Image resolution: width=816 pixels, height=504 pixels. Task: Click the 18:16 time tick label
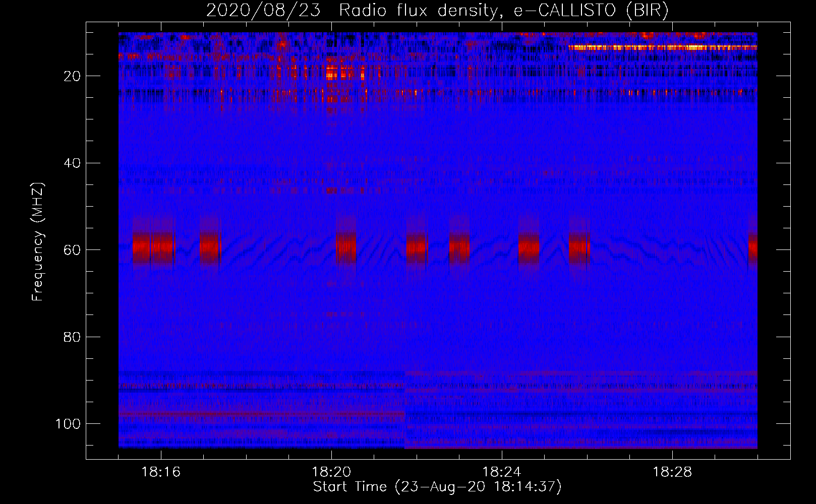coord(161,472)
